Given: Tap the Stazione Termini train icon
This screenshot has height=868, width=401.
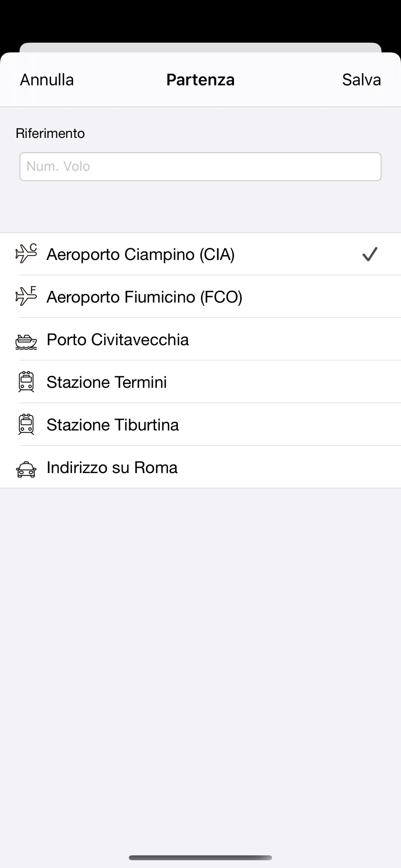Looking at the screenshot, I should click(26, 382).
